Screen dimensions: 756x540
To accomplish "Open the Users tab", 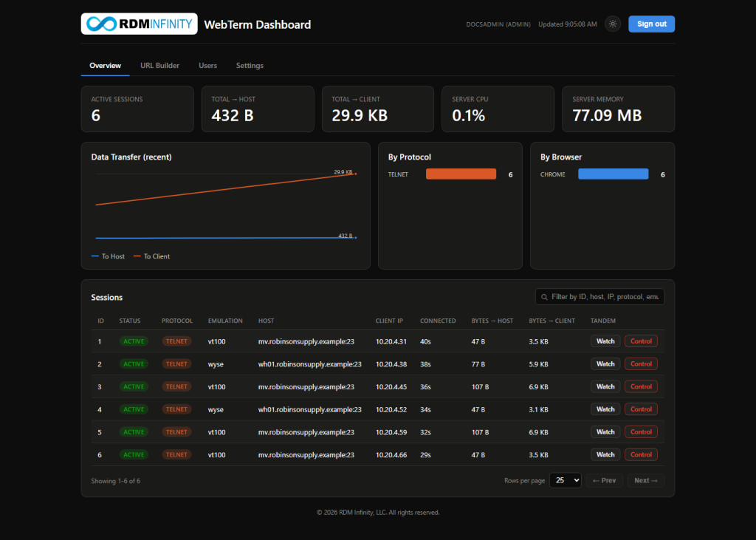I will point(207,65).
